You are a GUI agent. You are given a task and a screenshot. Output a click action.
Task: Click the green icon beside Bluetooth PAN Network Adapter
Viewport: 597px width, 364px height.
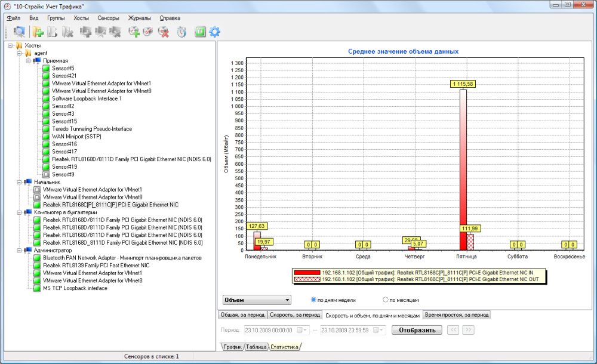[37, 258]
